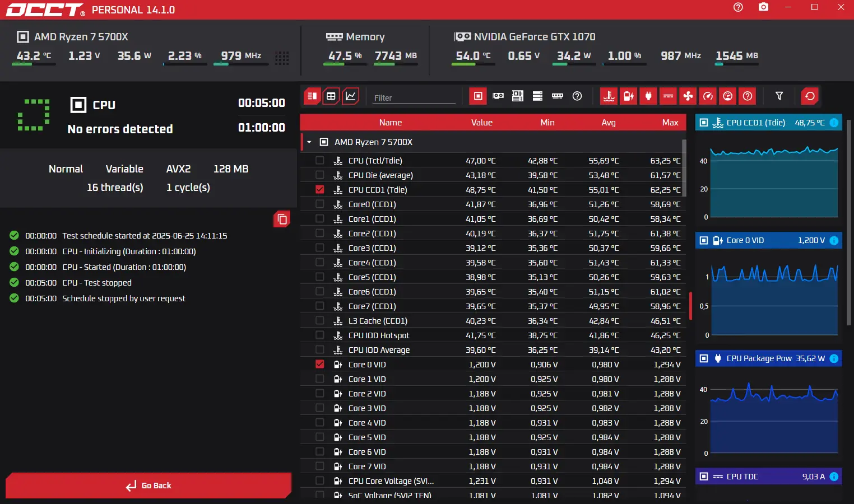Copy the test log with the copy icon
Image resolution: width=854 pixels, height=504 pixels.
point(282,219)
